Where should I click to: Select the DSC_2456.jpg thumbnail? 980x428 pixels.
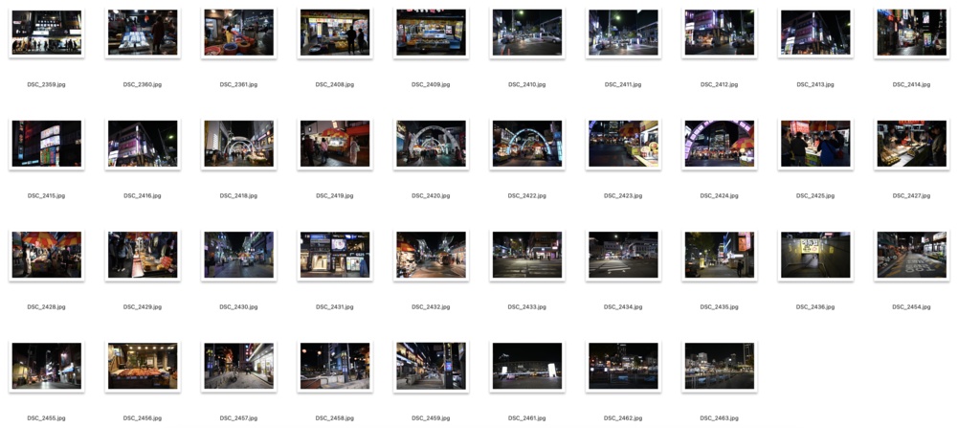tap(143, 366)
